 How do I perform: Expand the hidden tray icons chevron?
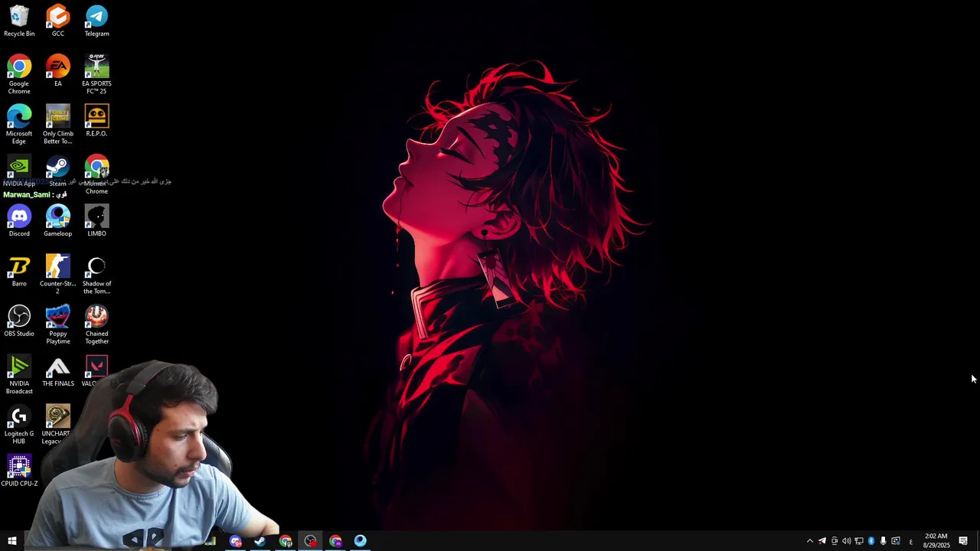coord(810,541)
